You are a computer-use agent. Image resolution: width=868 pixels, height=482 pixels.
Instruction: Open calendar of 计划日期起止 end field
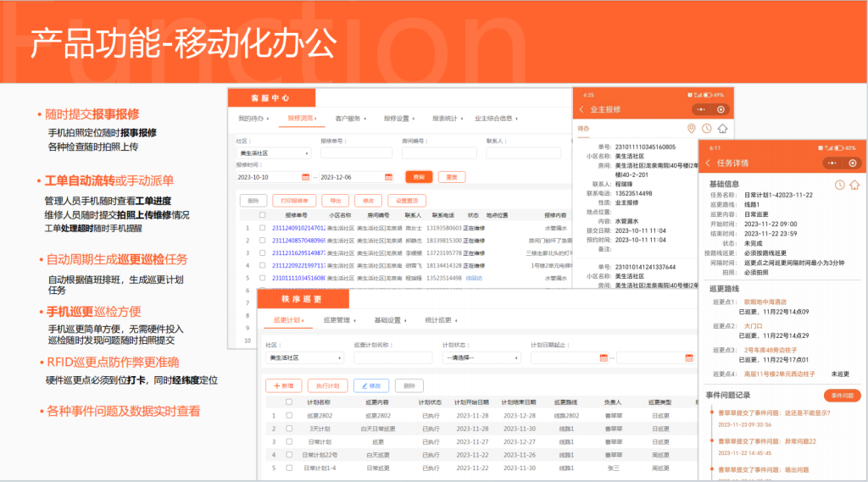coord(689,358)
